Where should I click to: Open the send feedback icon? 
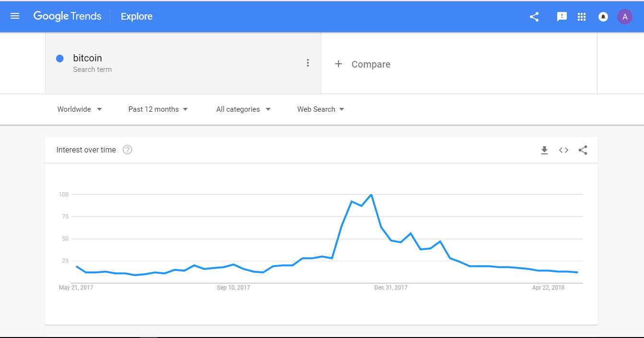(562, 17)
